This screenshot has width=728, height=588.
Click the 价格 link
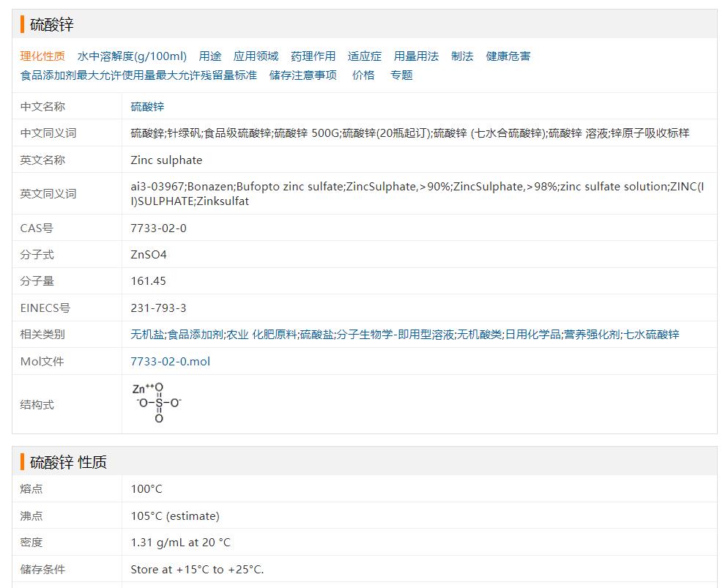coord(363,75)
